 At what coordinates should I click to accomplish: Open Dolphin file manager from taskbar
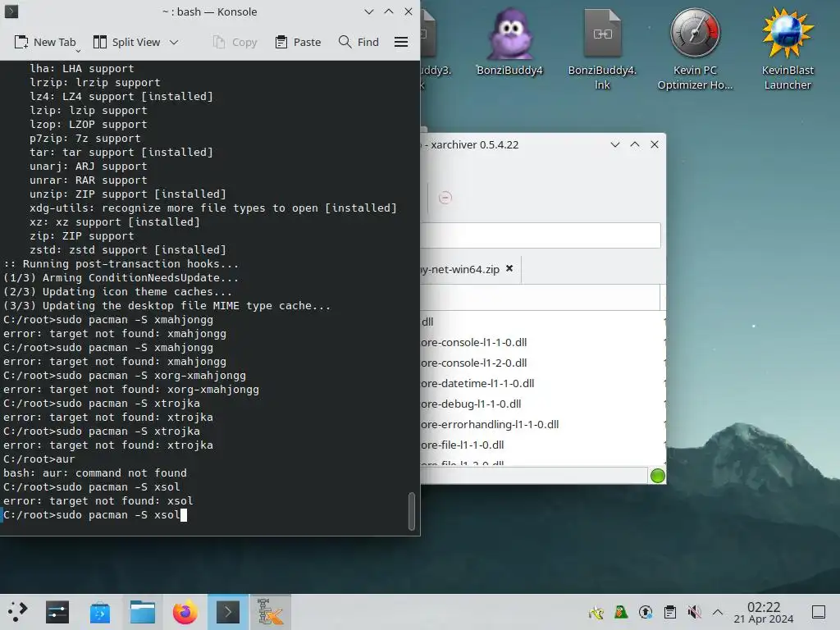click(143, 612)
